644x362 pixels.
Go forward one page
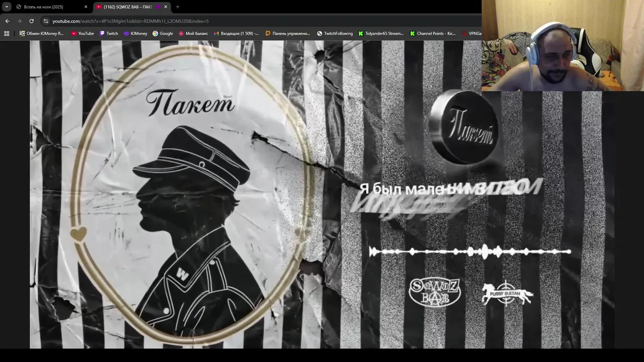tap(19, 21)
